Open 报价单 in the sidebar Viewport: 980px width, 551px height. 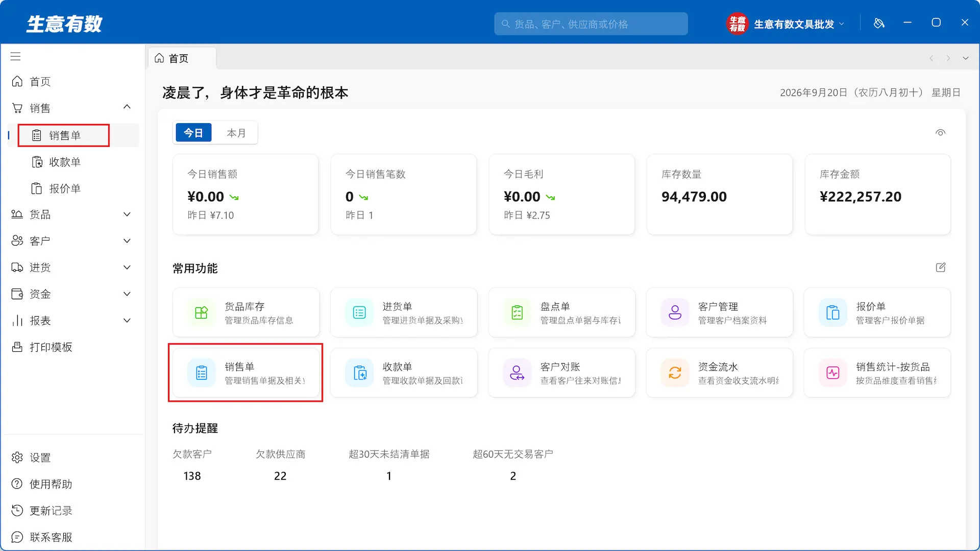pos(73,188)
